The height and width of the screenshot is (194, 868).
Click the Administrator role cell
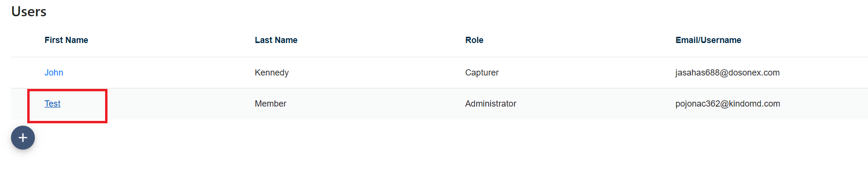click(x=491, y=104)
